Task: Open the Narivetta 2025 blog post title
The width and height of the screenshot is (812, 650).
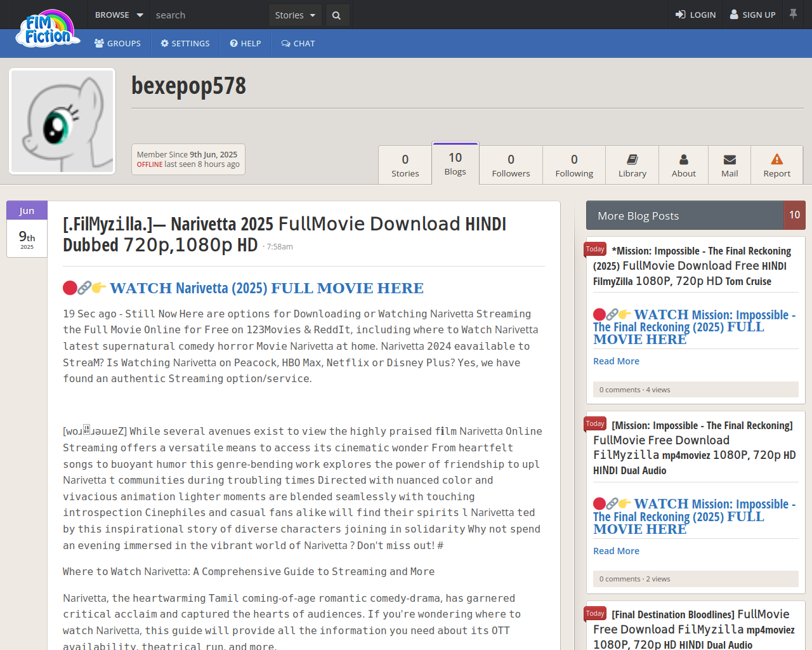Action: pos(285,234)
